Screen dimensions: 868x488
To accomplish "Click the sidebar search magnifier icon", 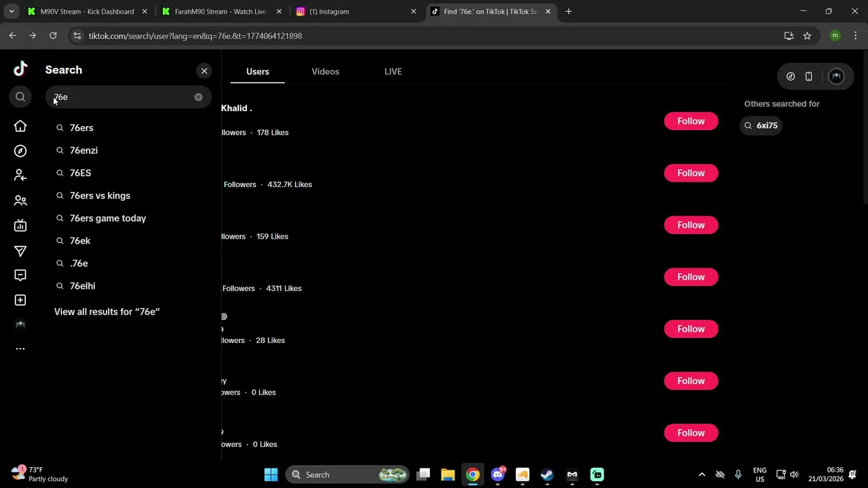I will 20,97.
